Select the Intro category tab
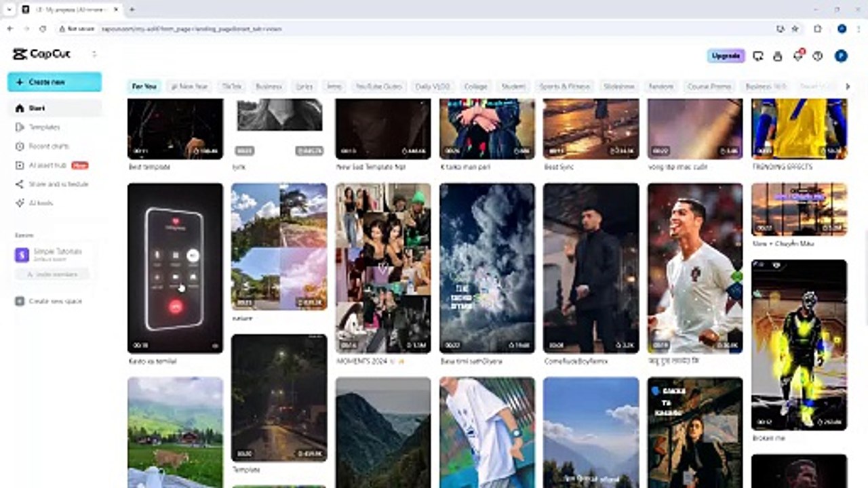The width and height of the screenshot is (868, 488). point(334,86)
